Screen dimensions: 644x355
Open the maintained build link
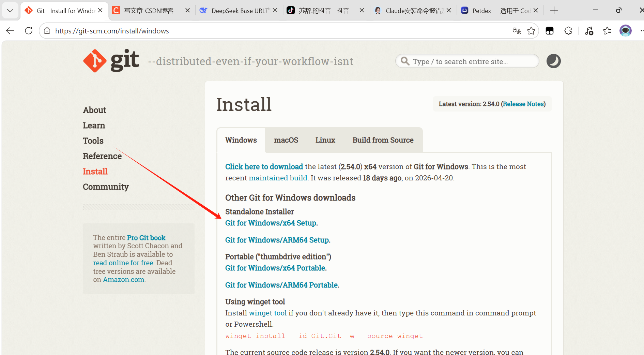coord(278,178)
